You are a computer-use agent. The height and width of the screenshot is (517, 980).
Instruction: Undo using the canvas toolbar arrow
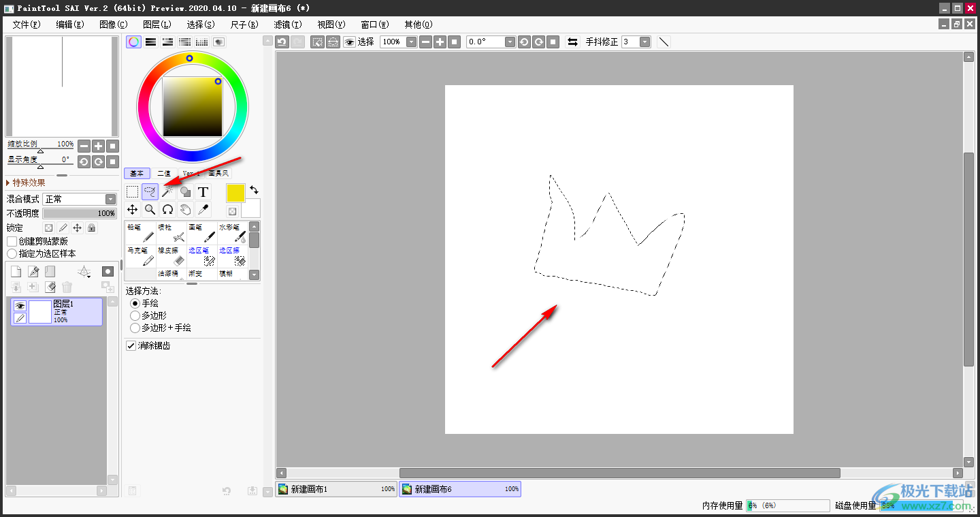pos(282,42)
